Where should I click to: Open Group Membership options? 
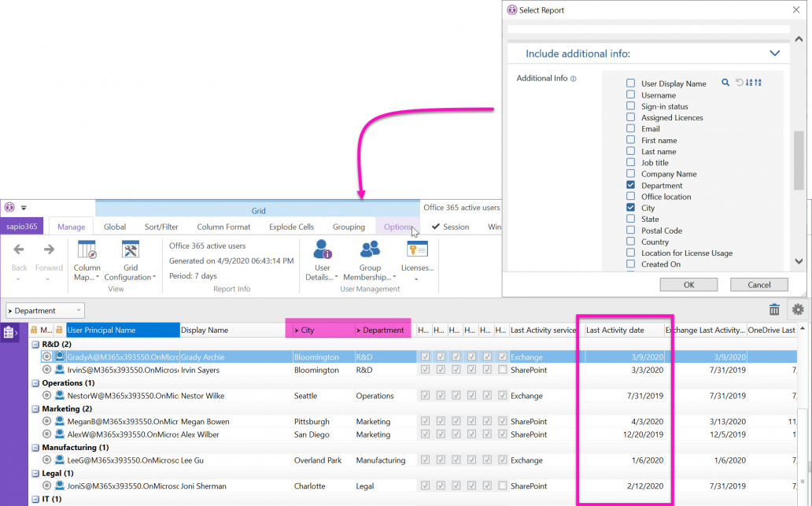click(x=370, y=260)
